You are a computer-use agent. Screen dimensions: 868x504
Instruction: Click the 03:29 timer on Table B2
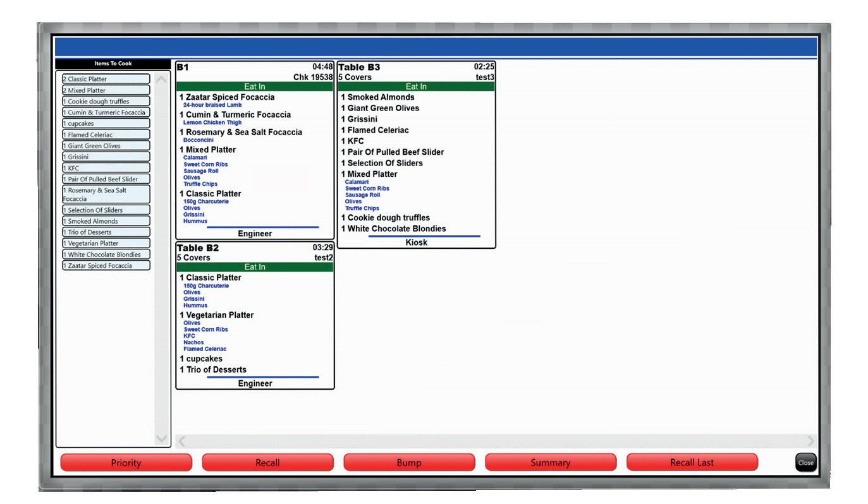tap(322, 248)
